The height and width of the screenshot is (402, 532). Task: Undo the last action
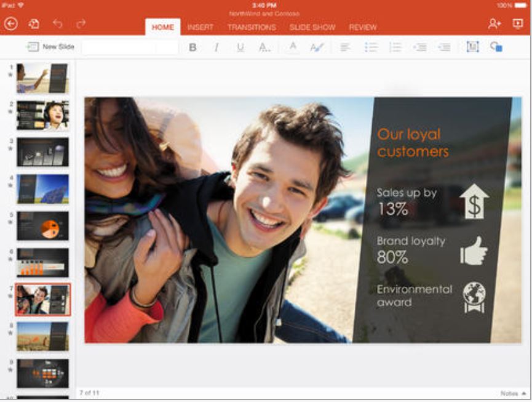(x=58, y=23)
